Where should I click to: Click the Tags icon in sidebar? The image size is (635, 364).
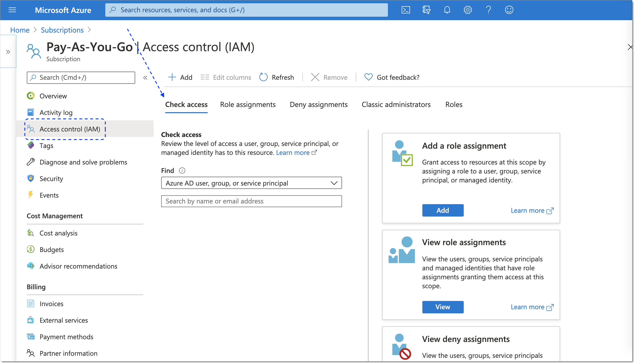pos(31,145)
